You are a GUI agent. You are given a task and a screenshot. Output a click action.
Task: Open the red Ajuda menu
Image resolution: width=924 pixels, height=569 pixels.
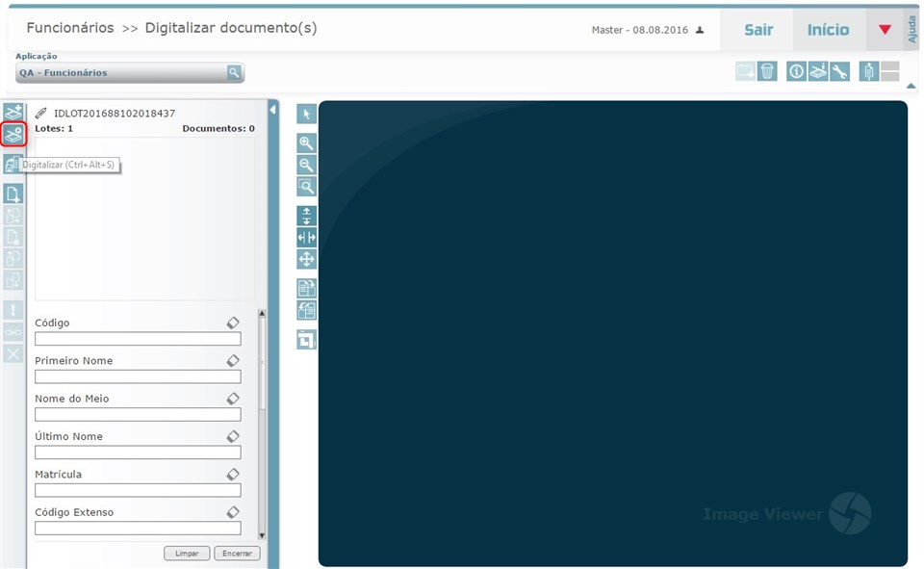[885, 29]
